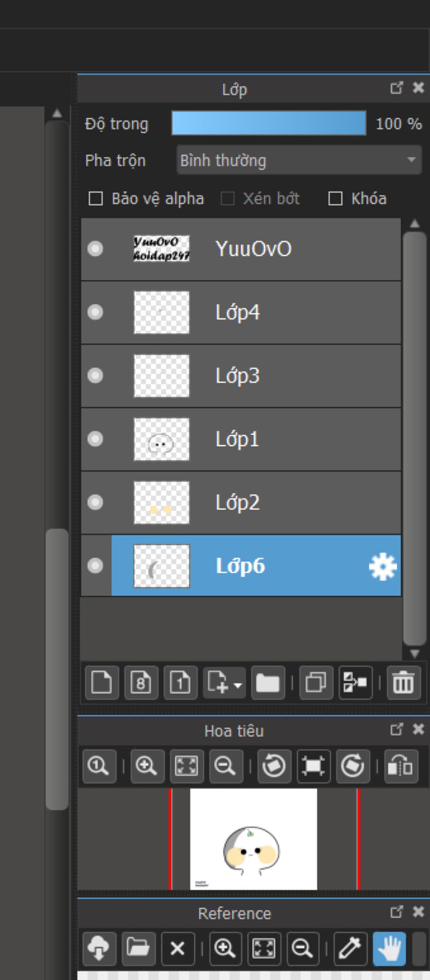Open the Pha trộn blend mode dropdown
Image resolution: width=430 pixels, height=980 pixels.
tap(299, 160)
